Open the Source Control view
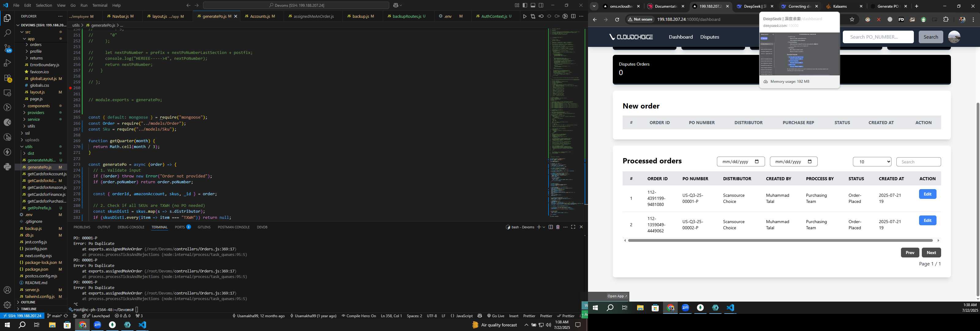The width and height of the screenshot is (980, 331). pyautogui.click(x=7, y=48)
